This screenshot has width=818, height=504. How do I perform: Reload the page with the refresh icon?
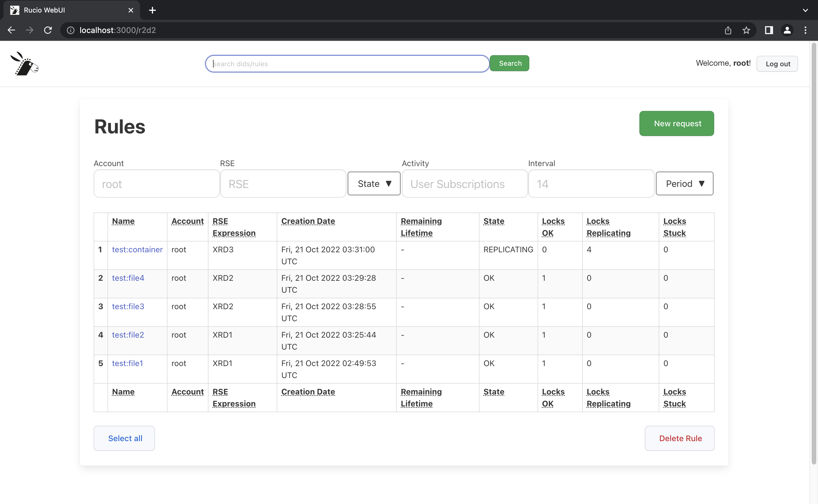(x=48, y=30)
